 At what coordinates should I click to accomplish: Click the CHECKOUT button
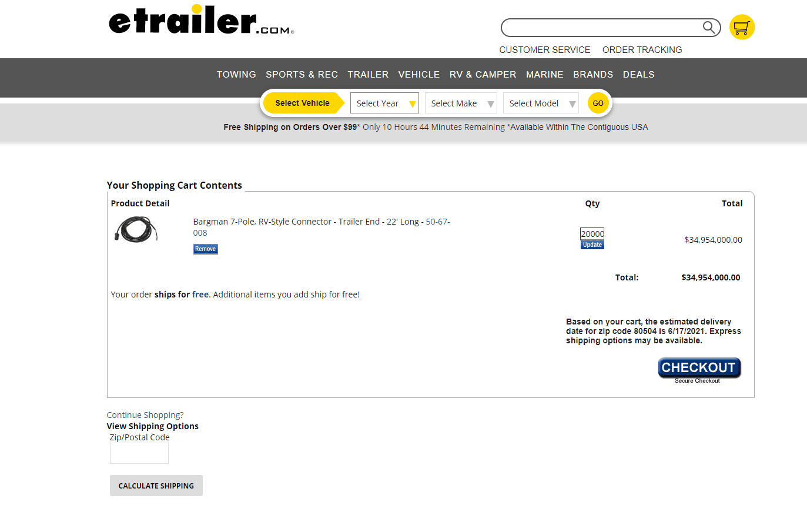pos(699,368)
